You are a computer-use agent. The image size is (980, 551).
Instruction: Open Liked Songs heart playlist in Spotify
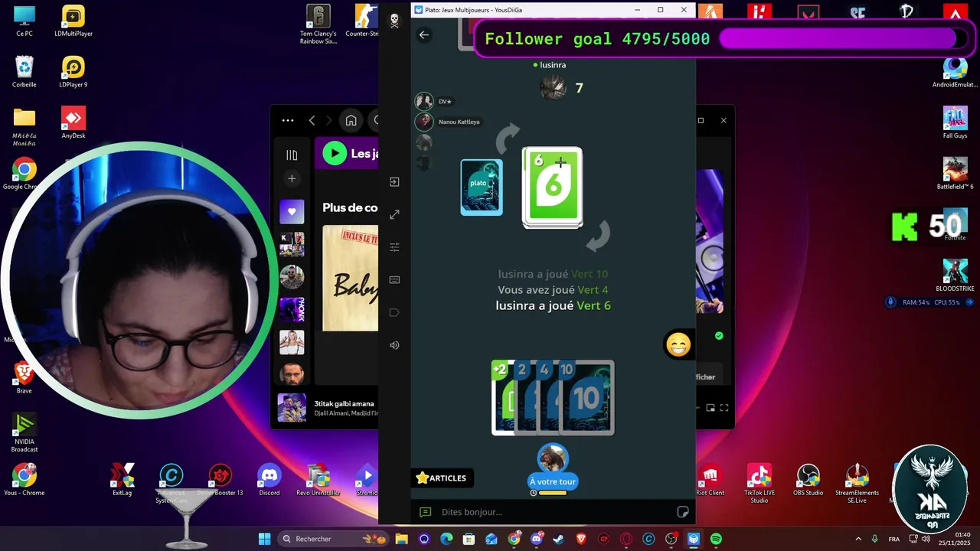[292, 211]
